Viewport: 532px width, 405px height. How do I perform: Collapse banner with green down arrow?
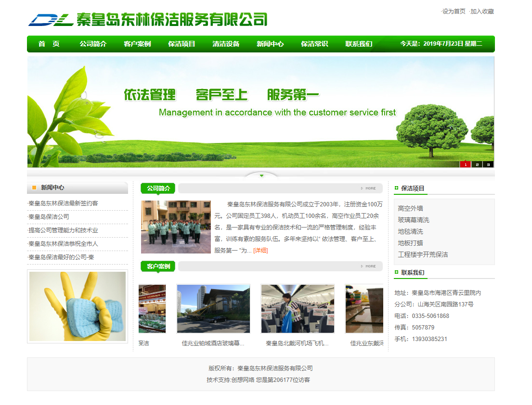[261, 176]
